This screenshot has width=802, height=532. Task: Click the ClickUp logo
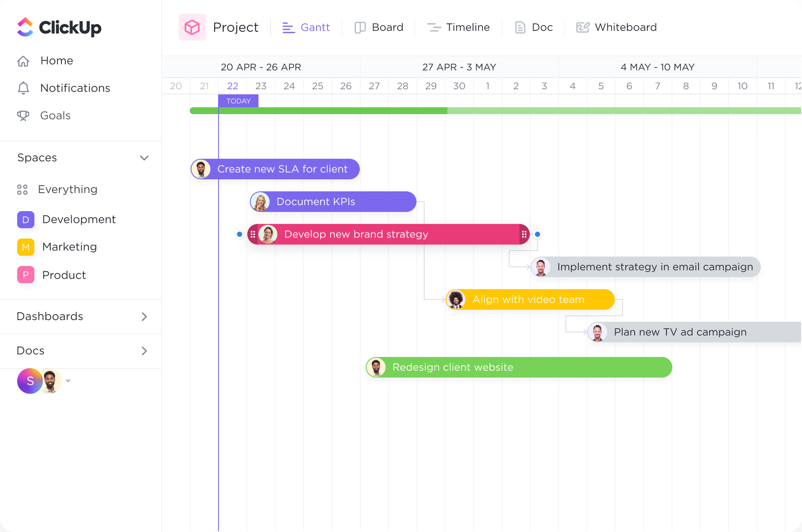click(x=59, y=27)
